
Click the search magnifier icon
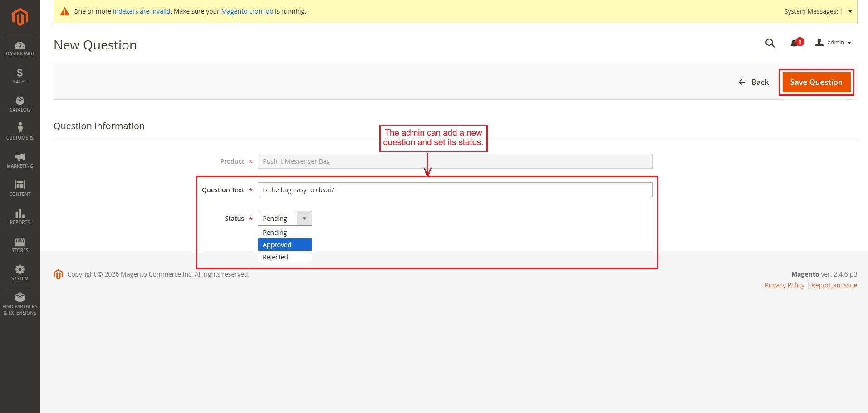coord(770,43)
